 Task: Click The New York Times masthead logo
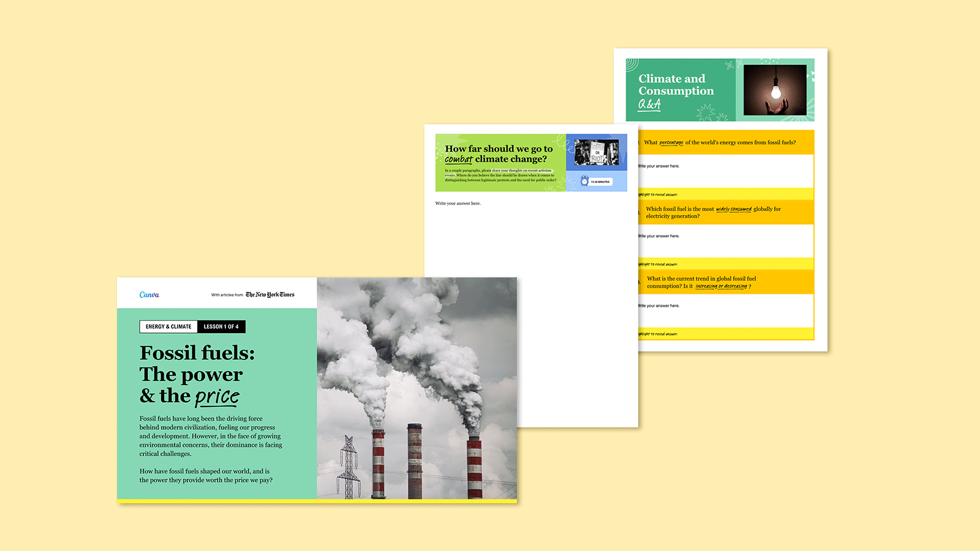pos(270,294)
